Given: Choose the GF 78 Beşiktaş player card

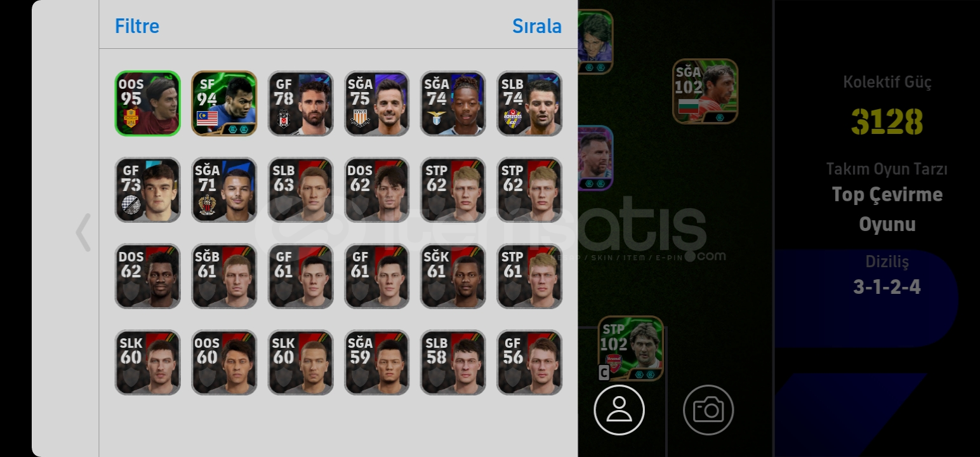Looking at the screenshot, I should click(300, 103).
